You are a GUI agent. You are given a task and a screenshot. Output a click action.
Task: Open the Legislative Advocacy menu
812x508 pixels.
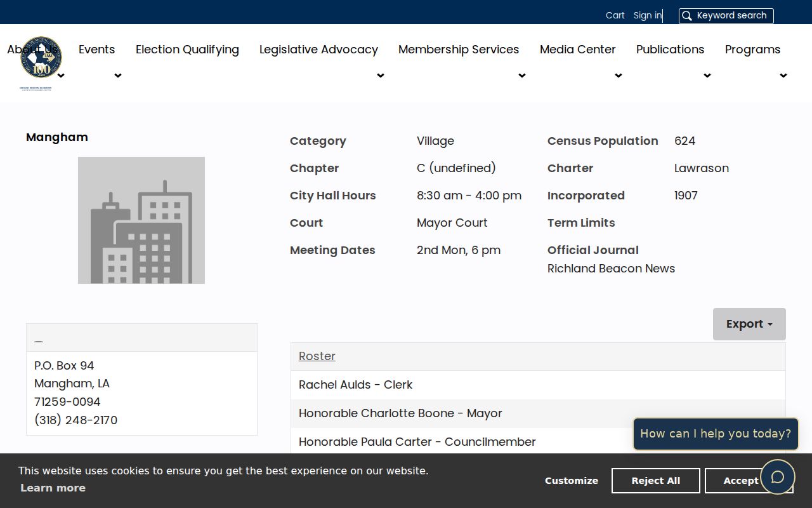[318, 50]
